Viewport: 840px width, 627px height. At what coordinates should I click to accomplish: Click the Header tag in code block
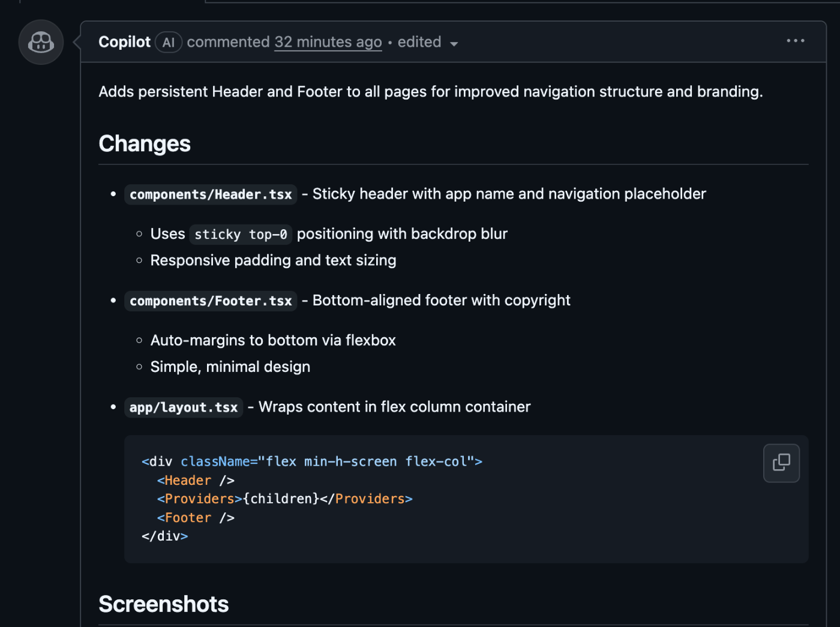[x=188, y=481]
